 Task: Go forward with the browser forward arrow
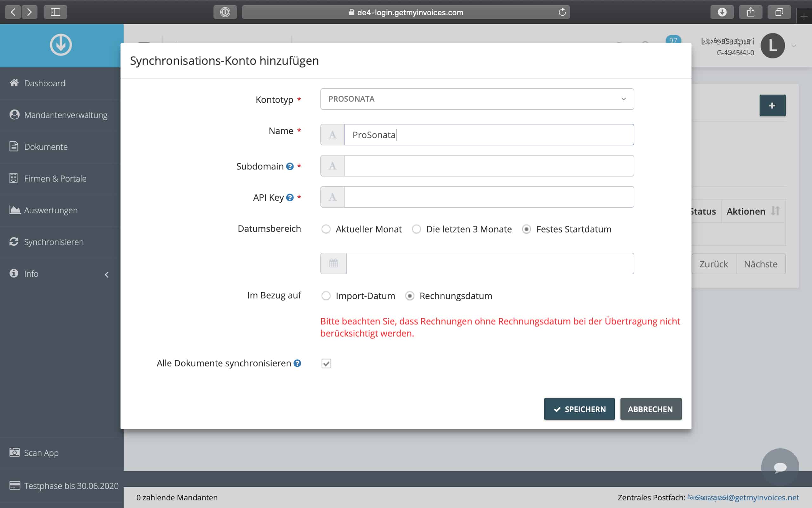pos(29,12)
